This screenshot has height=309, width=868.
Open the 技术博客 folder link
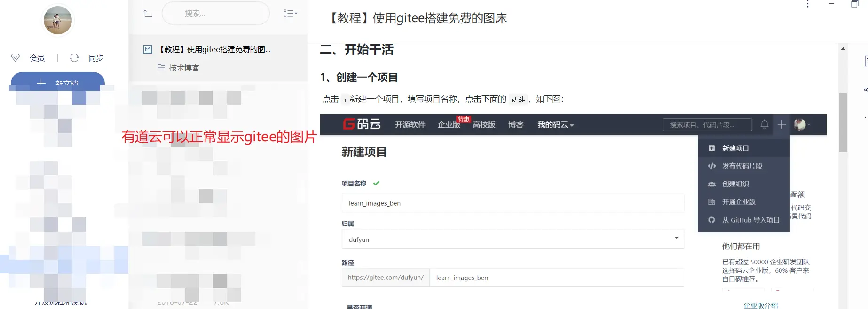tap(184, 68)
